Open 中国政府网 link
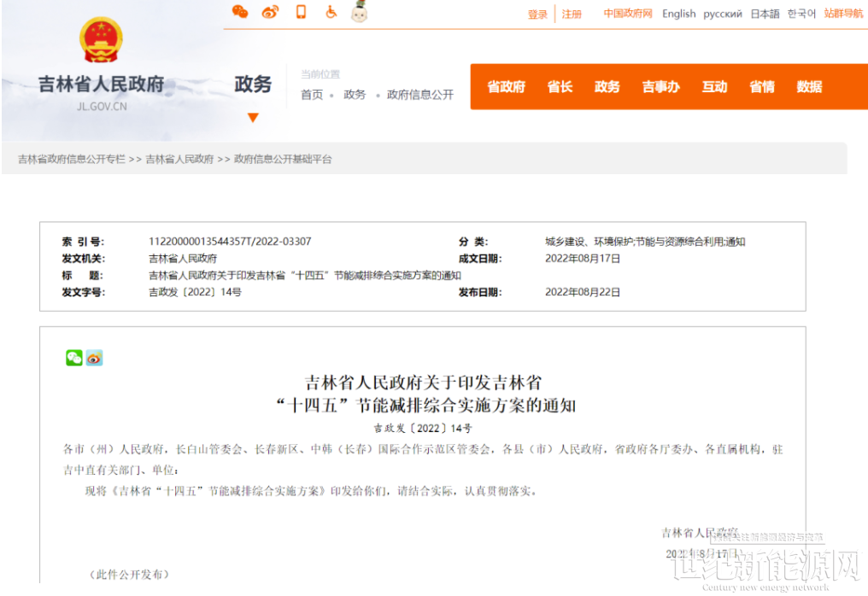The height and width of the screenshot is (596, 868). point(628,14)
